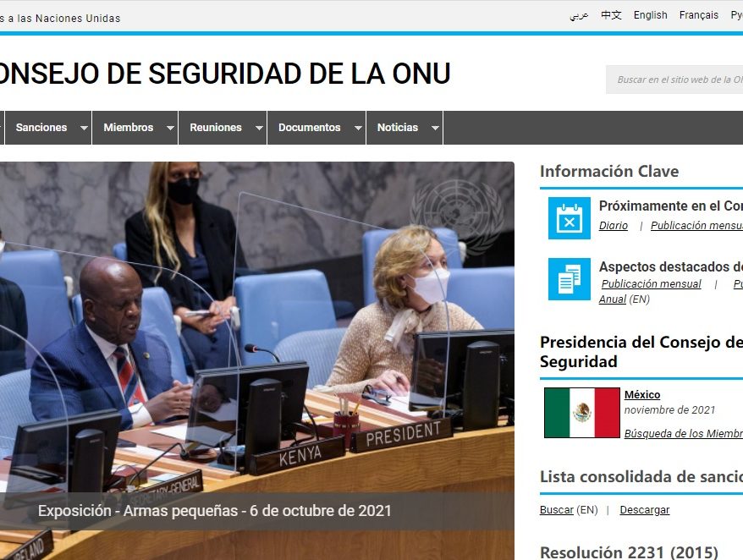Open the México presidency link
This screenshot has height=560, width=743.
[642, 394]
